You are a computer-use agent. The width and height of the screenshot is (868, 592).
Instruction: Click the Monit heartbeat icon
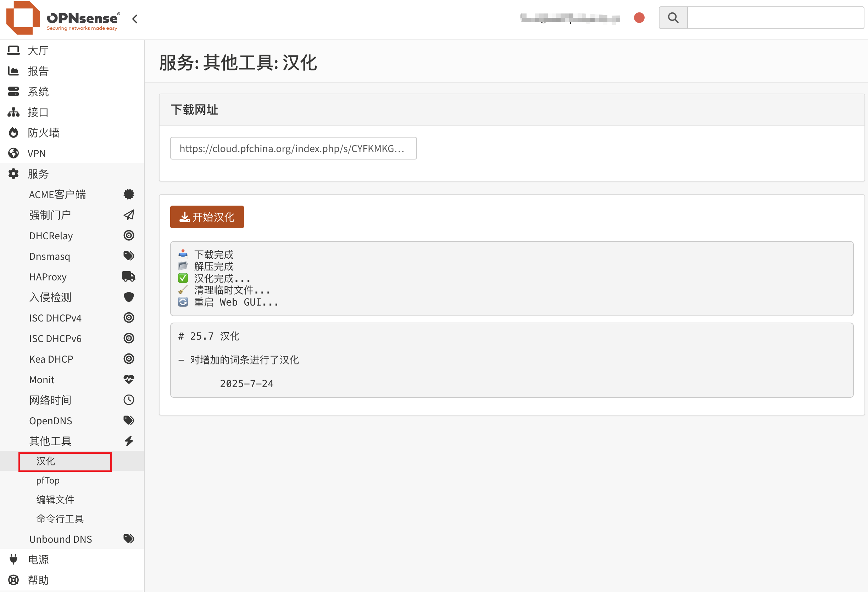tap(128, 379)
